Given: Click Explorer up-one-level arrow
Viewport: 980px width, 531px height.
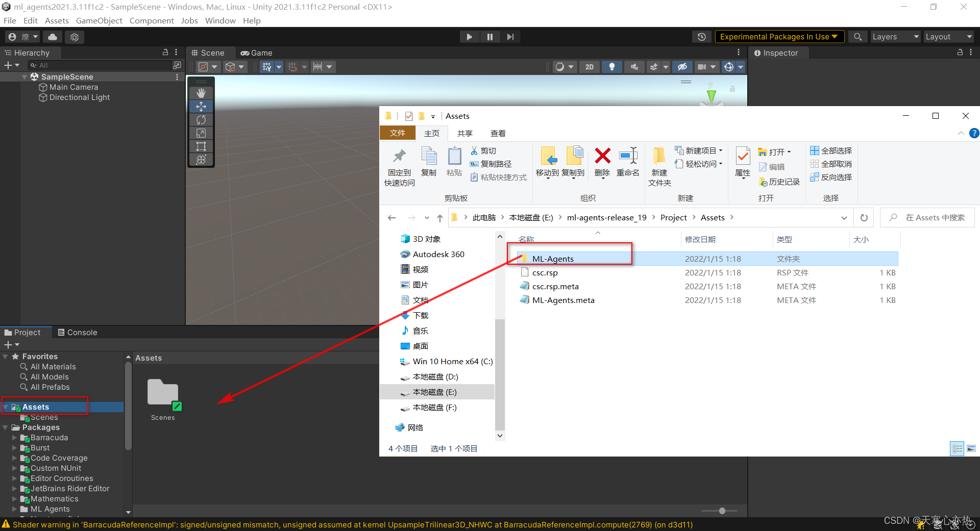Looking at the screenshot, I should (440, 218).
